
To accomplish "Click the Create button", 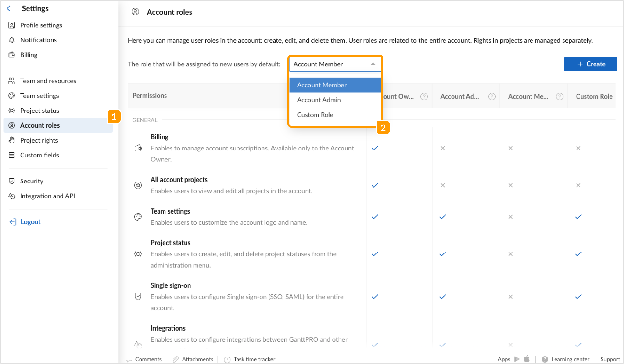I will (x=591, y=64).
